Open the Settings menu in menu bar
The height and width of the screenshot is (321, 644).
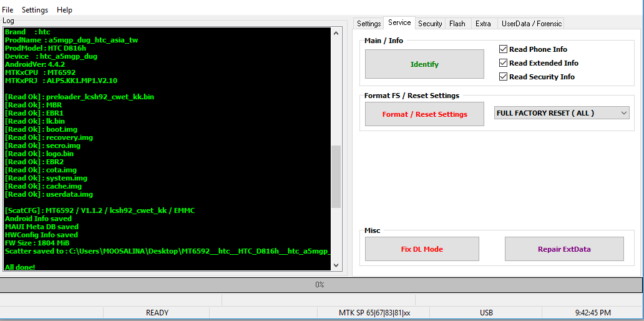coord(35,10)
